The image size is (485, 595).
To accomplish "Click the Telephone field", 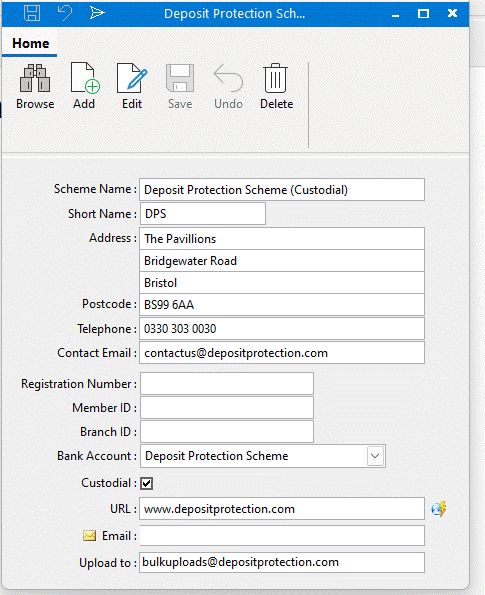I will (282, 329).
